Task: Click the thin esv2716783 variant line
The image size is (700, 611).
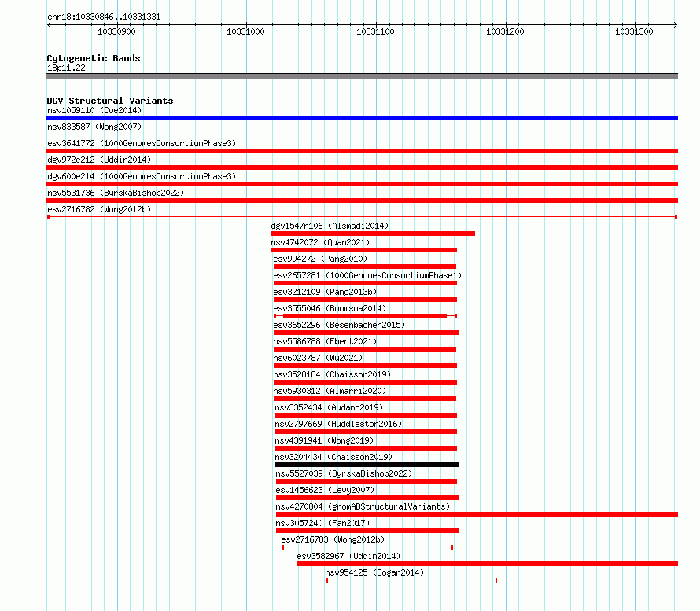Action: pos(367,547)
